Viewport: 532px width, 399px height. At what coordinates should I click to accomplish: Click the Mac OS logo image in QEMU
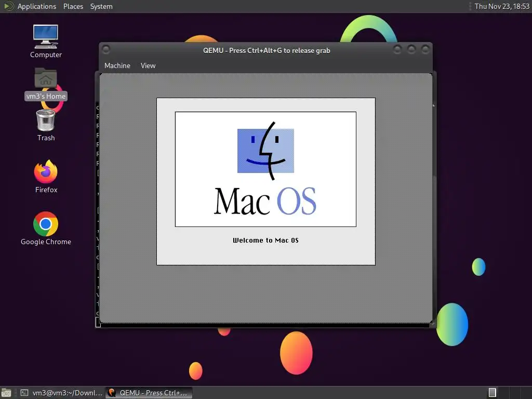pos(265,169)
